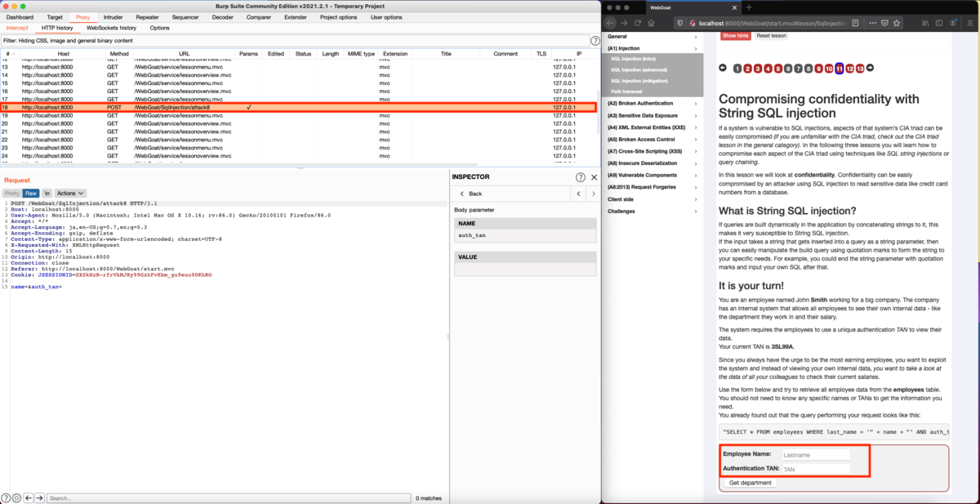980x504 pixels.
Task: Open lesson page 12
Action: [849, 69]
